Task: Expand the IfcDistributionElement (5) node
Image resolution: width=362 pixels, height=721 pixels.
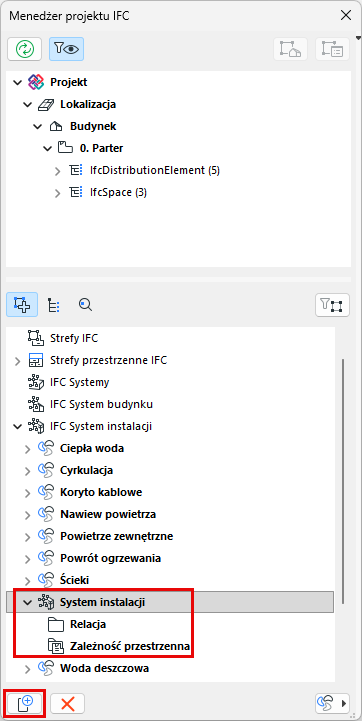Action: pyautogui.click(x=57, y=171)
